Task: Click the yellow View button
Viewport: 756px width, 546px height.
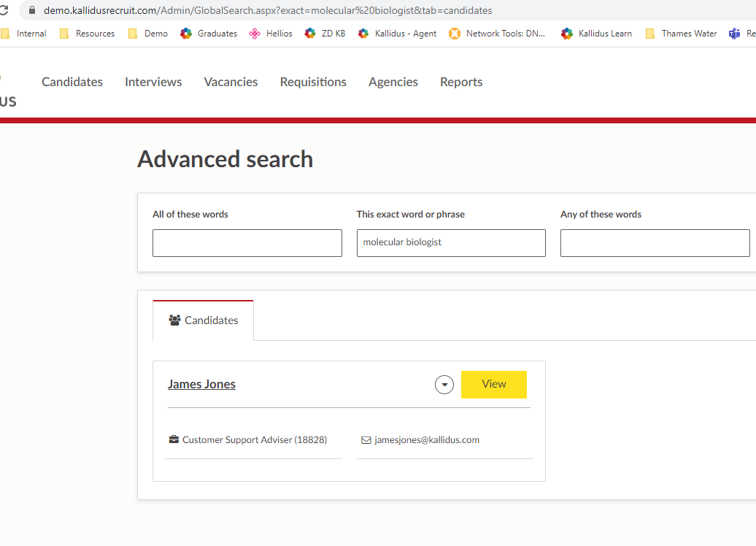Action: tap(493, 385)
